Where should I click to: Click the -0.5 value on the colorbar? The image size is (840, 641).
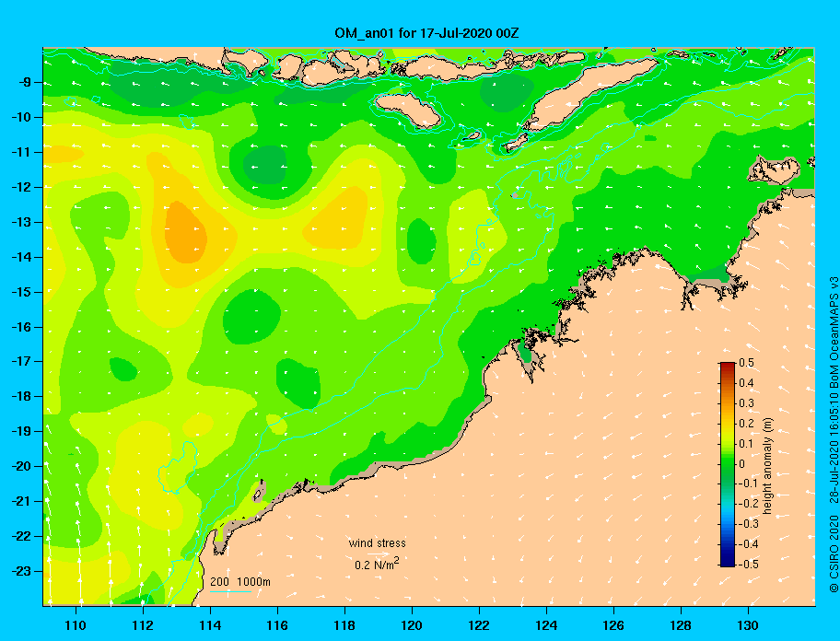(x=748, y=565)
